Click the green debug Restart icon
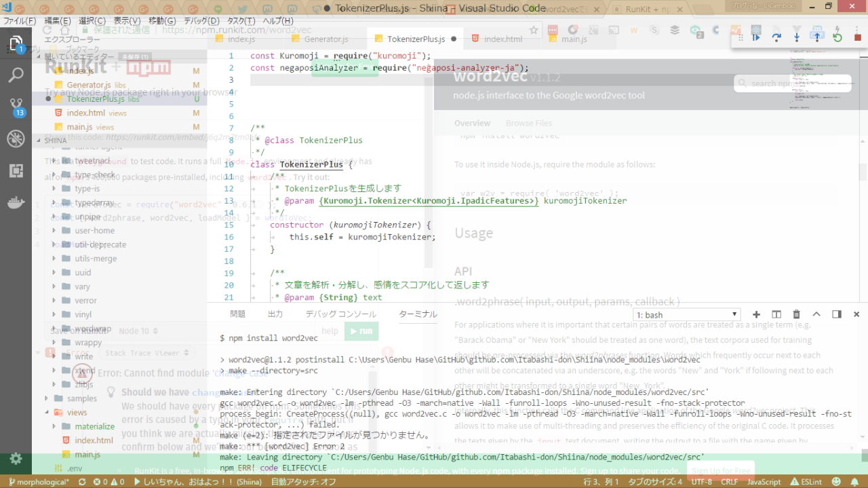The image size is (868, 488). [x=837, y=38]
